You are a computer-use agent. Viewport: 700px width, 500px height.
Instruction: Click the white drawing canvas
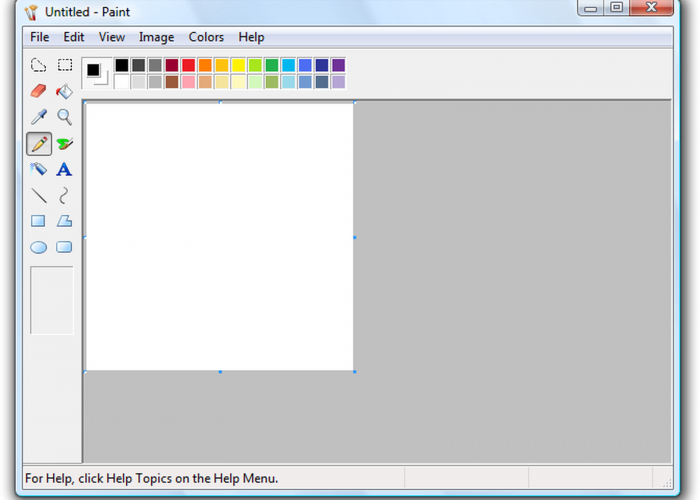219,237
